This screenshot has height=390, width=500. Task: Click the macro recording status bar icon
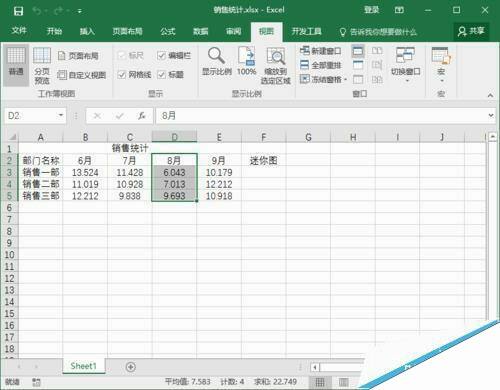click(36, 382)
